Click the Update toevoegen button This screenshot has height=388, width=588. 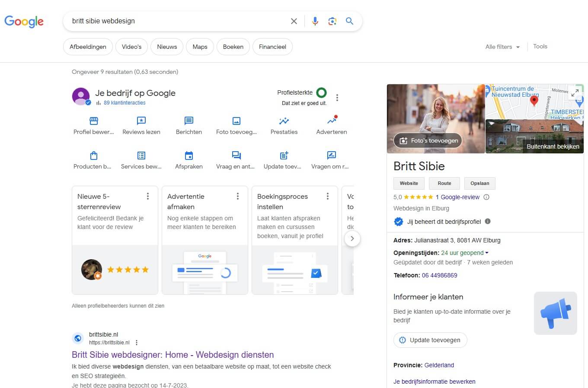[x=430, y=340]
